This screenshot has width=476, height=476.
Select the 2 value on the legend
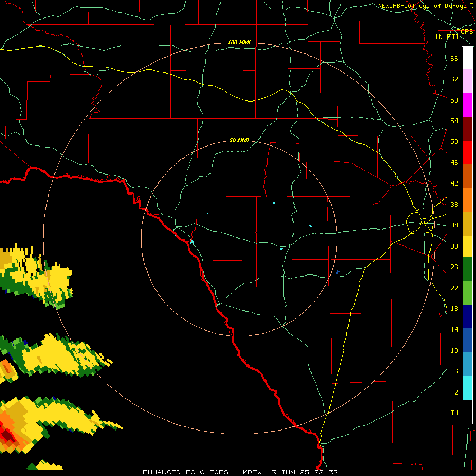(x=456, y=392)
